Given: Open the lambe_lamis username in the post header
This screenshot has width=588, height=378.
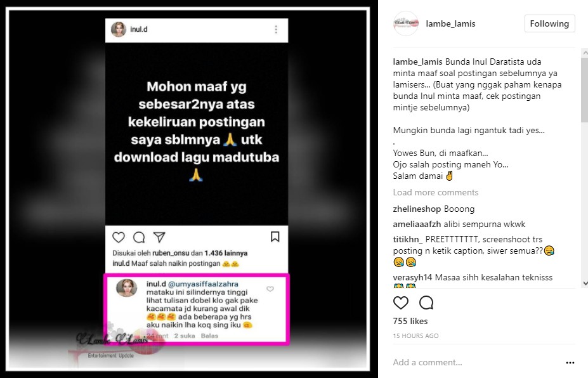Looking at the screenshot, I should [x=450, y=23].
